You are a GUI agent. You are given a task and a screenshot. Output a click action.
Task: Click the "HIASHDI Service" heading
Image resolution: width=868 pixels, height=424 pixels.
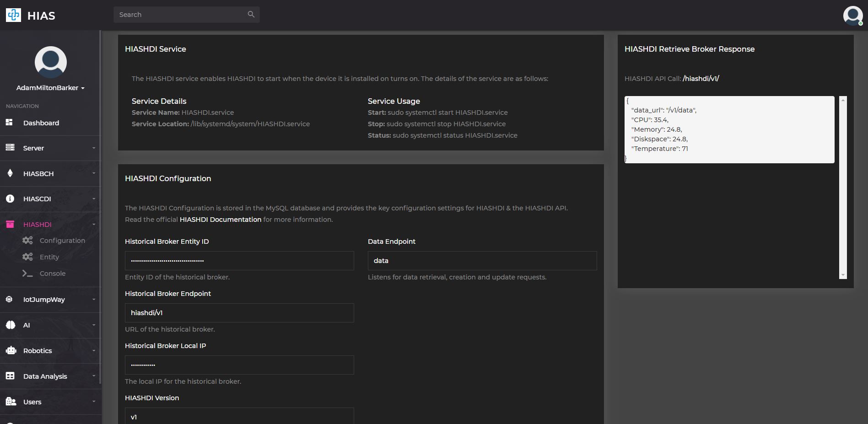pyautogui.click(x=156, y=49)
